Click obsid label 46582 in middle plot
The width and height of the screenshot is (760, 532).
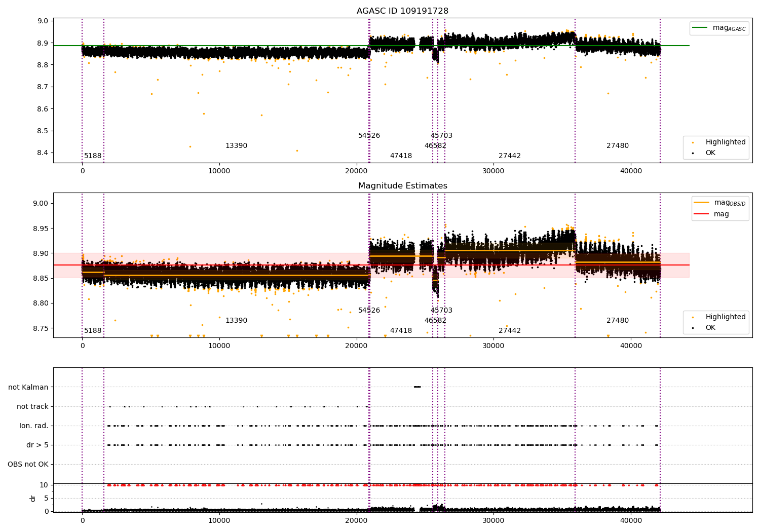click(435, 321)
